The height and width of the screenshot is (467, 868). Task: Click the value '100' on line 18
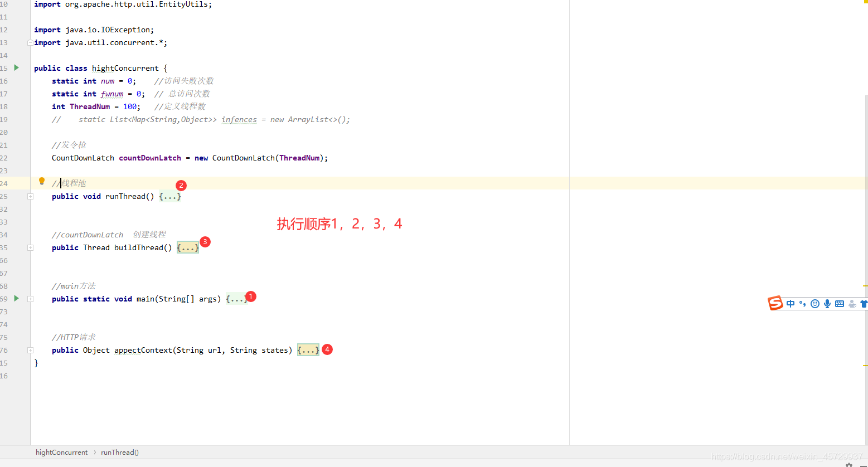point(130,106)
